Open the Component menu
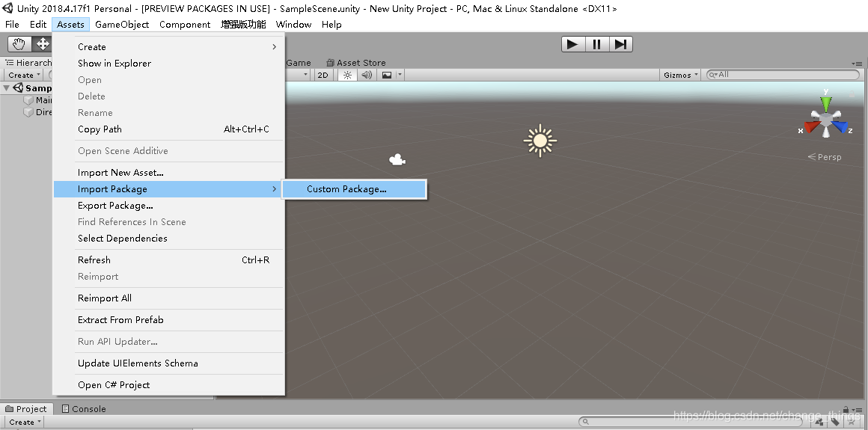The image size is (868, 430). click(185, 25)
